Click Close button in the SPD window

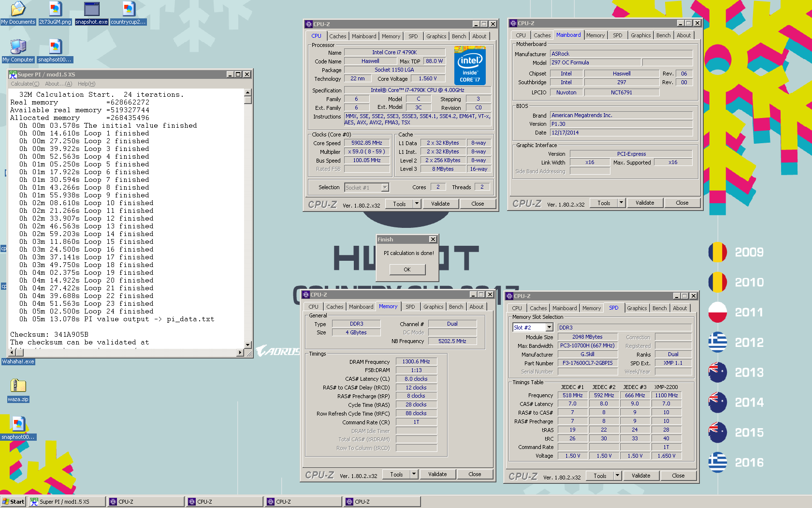tap(678, 476)
